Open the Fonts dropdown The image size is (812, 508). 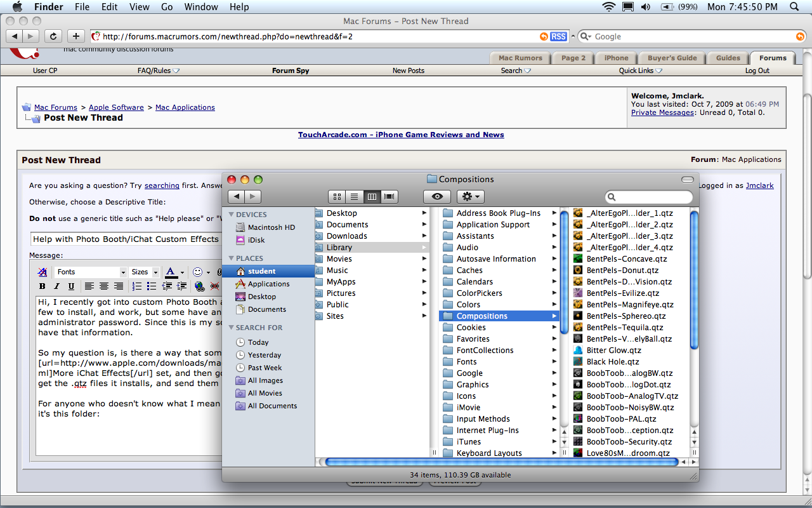pyautogui.click(x=91, y=272)
